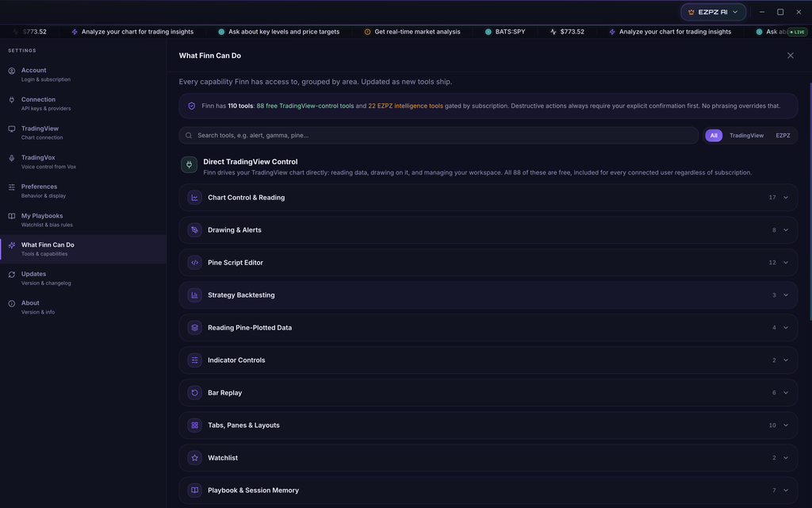Click the My Playbooks book icon
The width and height of the screenshot is (812, 508).
(11, 216)
